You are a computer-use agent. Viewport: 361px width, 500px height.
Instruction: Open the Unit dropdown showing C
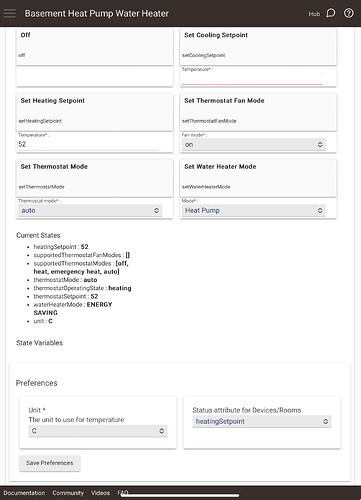[x=98, y=431]
